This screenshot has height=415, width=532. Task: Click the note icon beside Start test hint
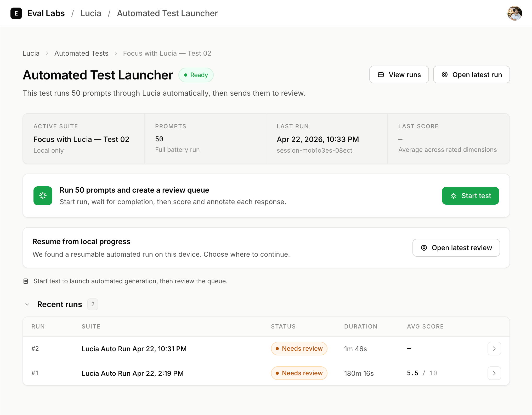click(26, 281)
